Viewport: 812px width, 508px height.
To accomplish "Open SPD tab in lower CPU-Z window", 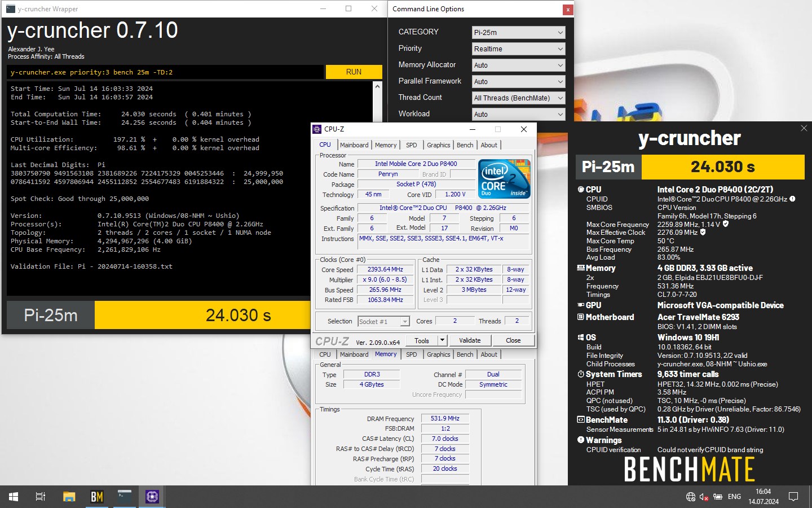I will coord(412,354).
